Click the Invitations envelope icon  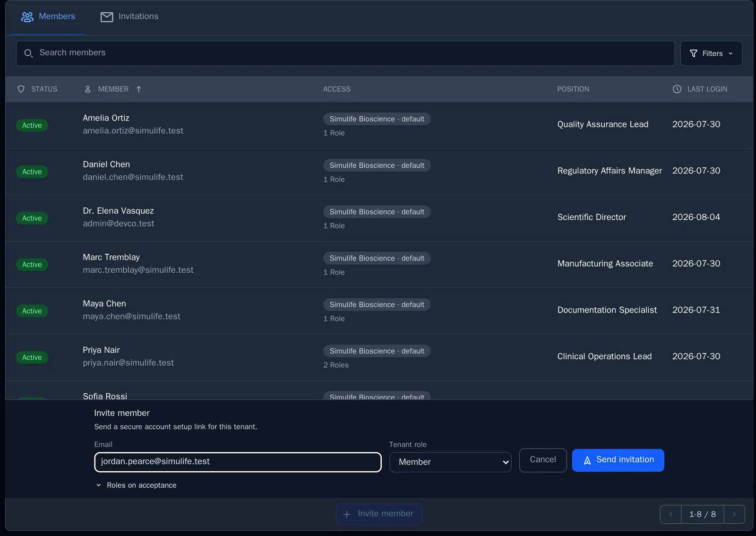click(x=107, y=17)
